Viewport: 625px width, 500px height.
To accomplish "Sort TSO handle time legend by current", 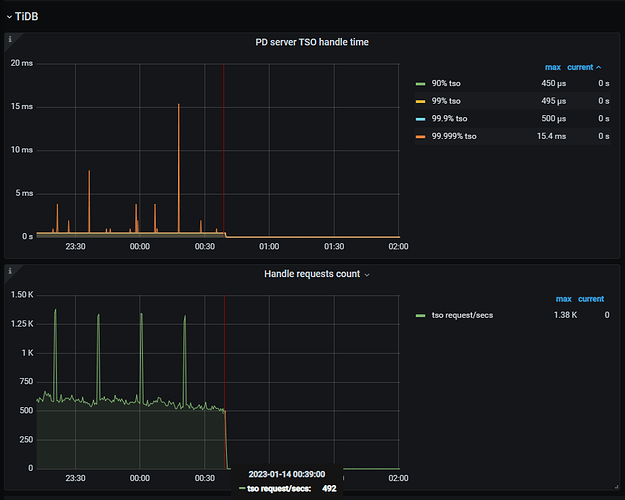I will pyautogui.click(x=582, y=67).
